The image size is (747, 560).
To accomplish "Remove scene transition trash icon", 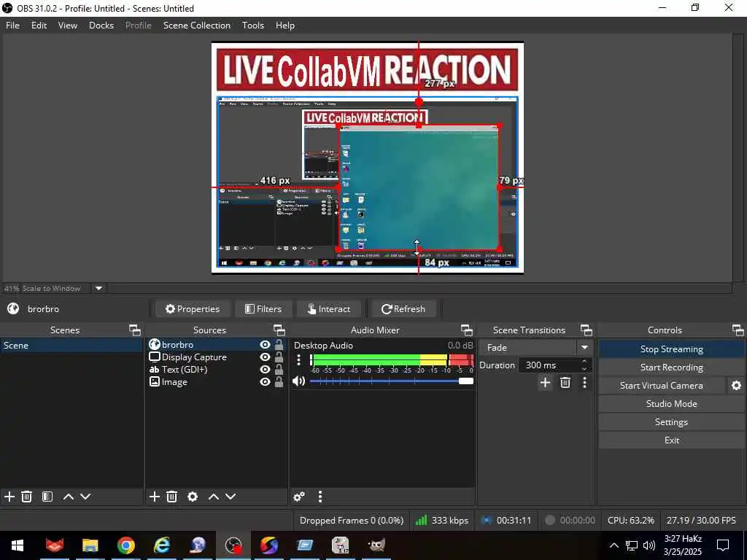I will 565,382.
